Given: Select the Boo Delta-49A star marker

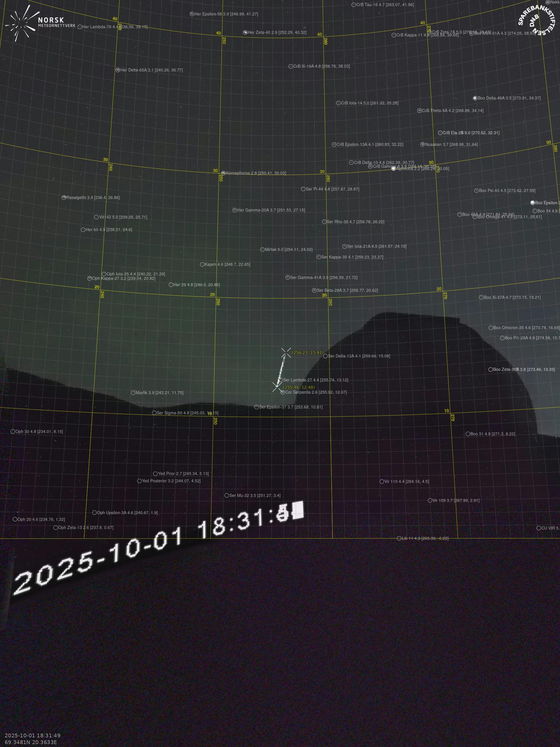Looking at the screenshot, I should 475,98.
